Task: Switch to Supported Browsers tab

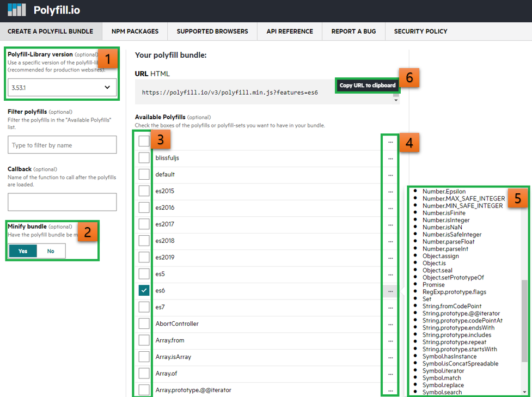Action: click(x=212, y=31)
